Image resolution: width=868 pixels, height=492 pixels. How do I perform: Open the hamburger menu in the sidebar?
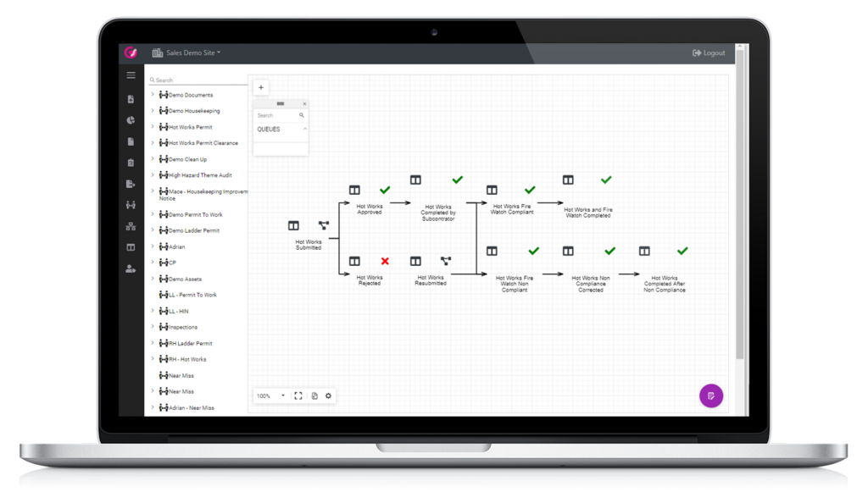pos(131,75)
